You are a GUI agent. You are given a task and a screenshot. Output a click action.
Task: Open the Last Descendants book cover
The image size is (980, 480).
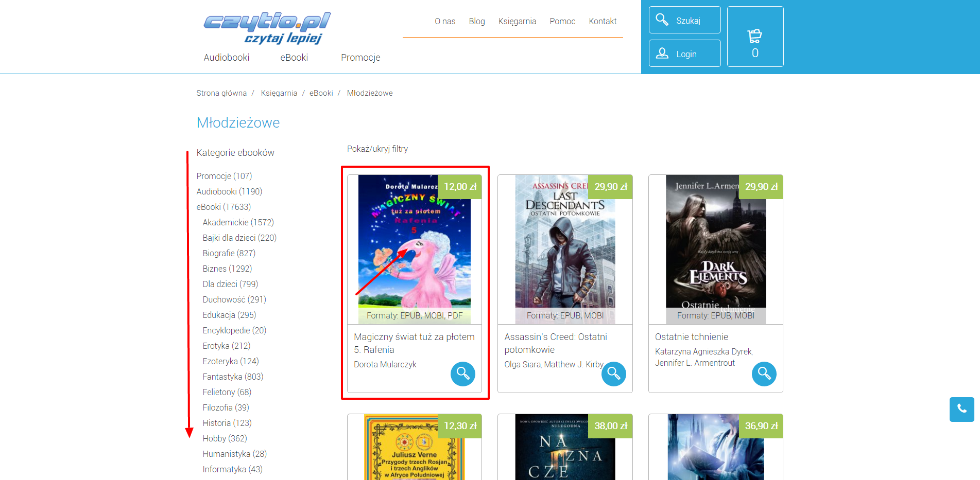(565, 249)
